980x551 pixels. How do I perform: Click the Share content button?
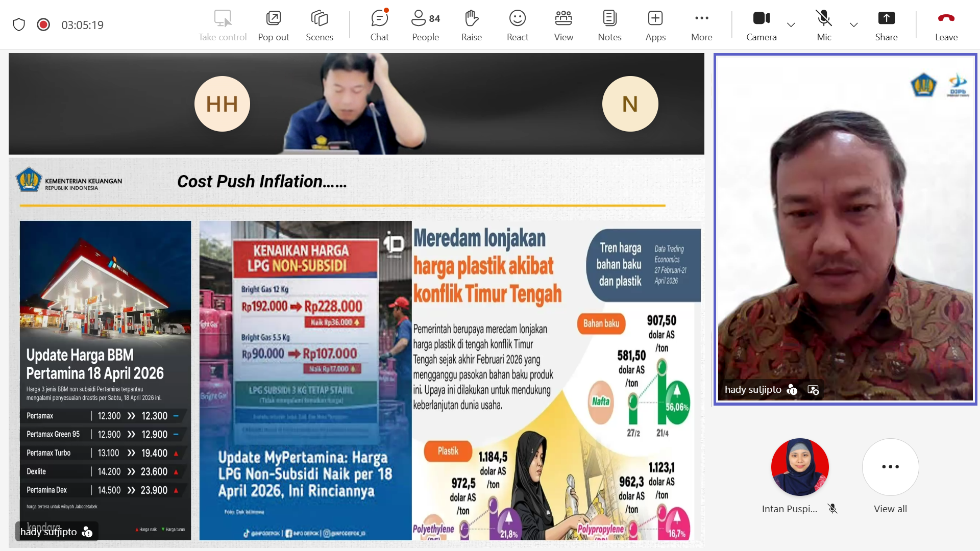tap(886, 25)
